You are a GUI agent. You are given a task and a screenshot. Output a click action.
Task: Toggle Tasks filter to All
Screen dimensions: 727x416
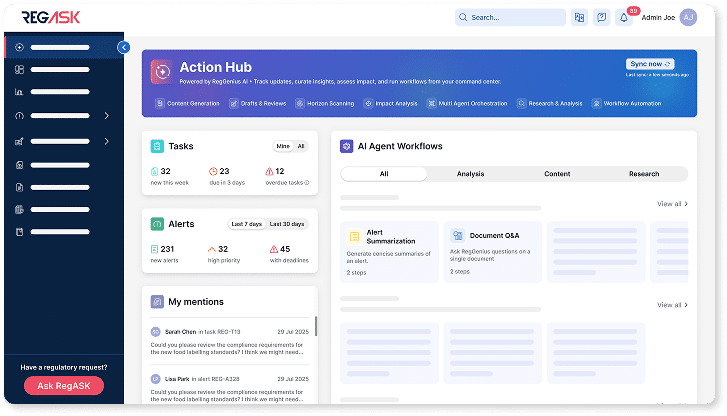(x=301, y=146)
